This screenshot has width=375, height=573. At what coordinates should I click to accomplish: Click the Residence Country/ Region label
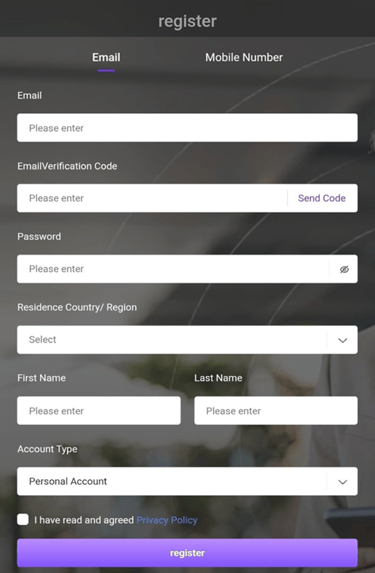click(77, 307)
